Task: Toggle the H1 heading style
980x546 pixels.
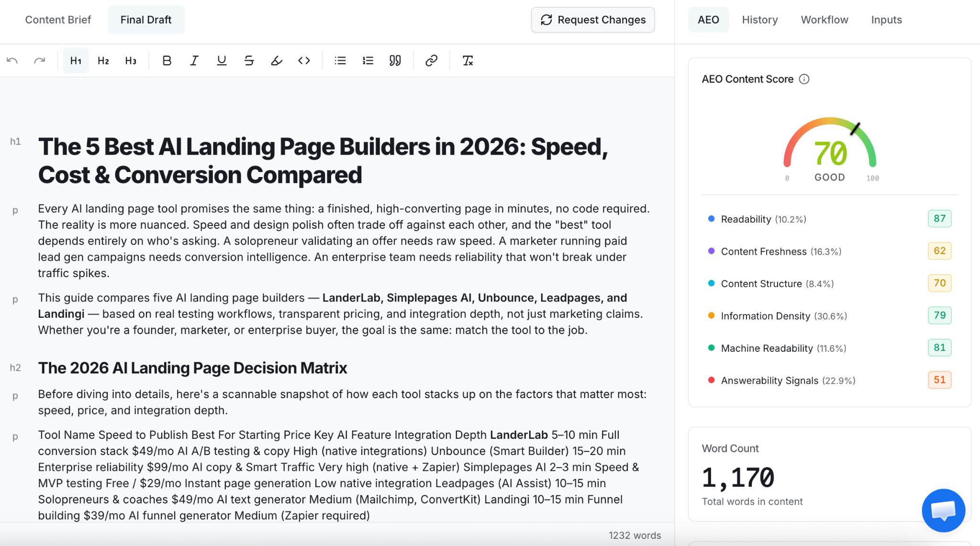Action: pyautogui.click(x=76, y=61)
